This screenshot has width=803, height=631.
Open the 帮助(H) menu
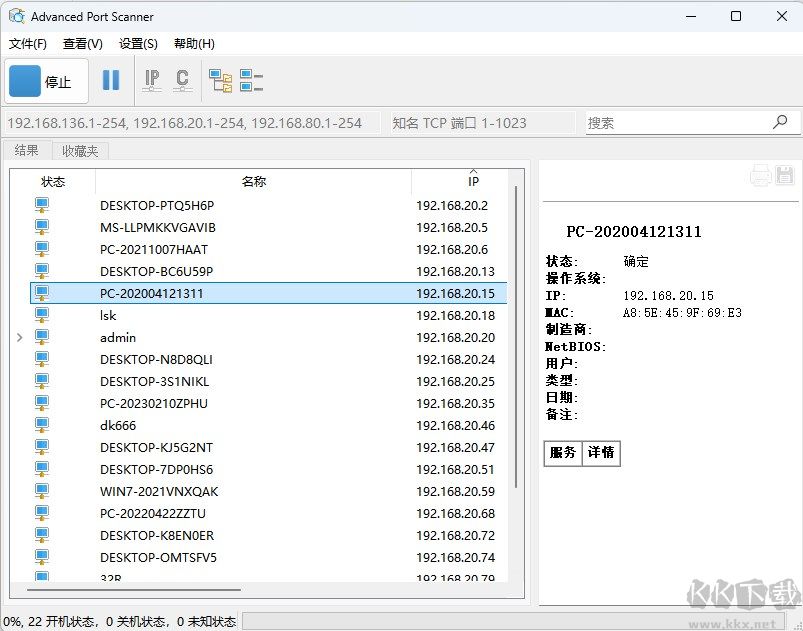tap(194, 44)
